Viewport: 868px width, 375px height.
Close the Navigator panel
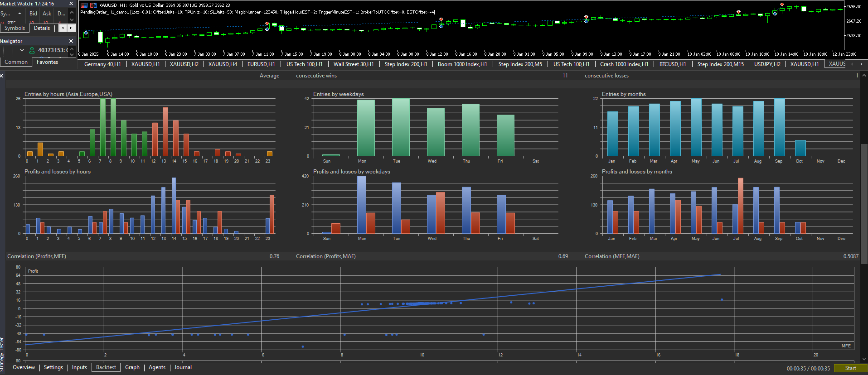coord(71,41)
